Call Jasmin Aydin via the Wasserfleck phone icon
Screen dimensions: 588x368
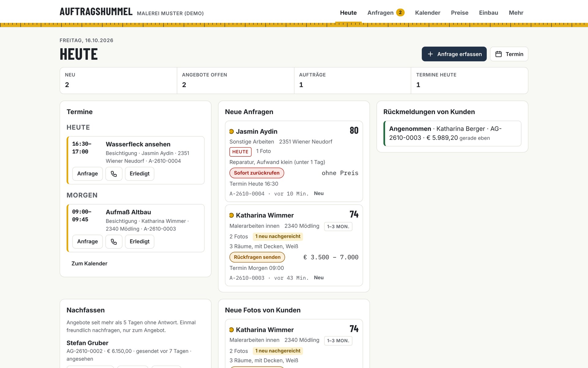click(x=114, y=174)
